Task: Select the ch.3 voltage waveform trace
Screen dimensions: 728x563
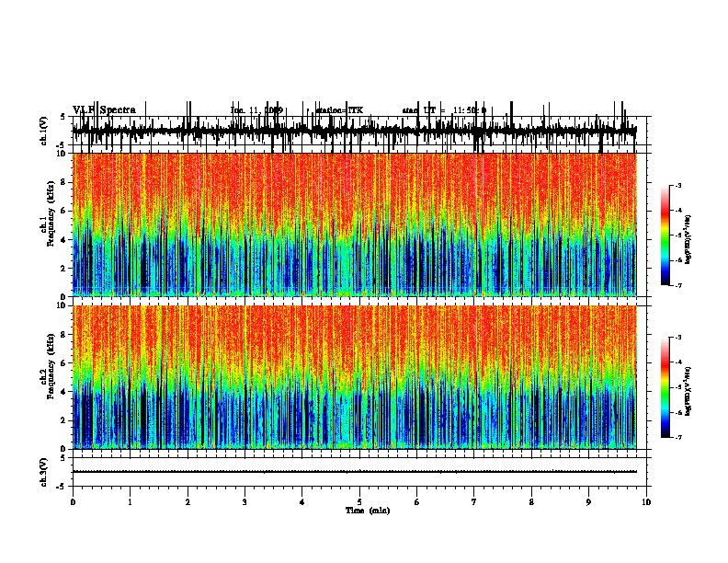Action: tap(354, 472)
